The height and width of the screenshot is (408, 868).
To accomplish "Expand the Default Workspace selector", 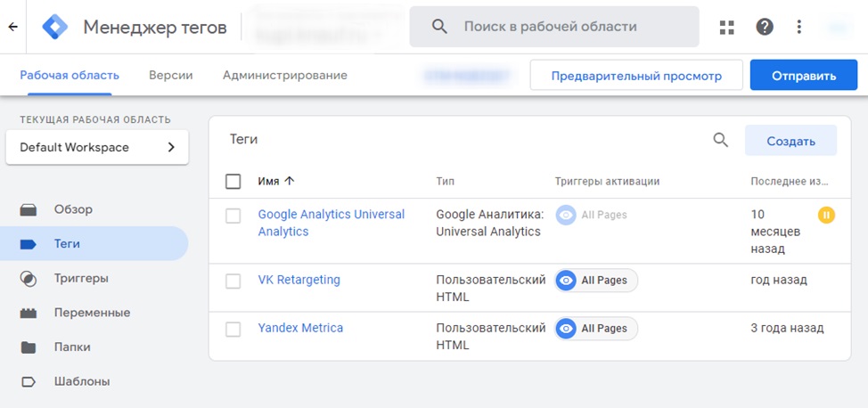I will (97, 147).
